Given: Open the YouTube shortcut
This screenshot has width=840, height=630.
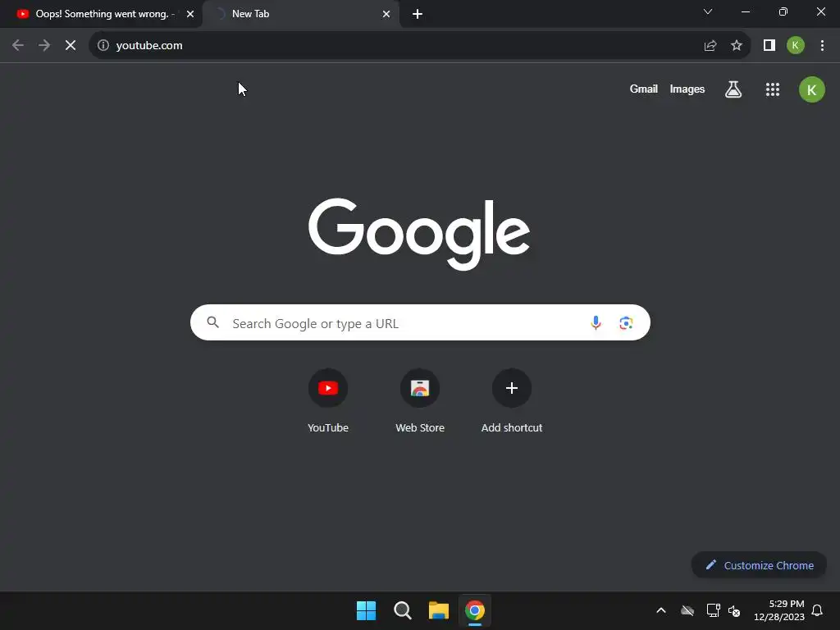Looking at the screenshot, I should point(328,400).
